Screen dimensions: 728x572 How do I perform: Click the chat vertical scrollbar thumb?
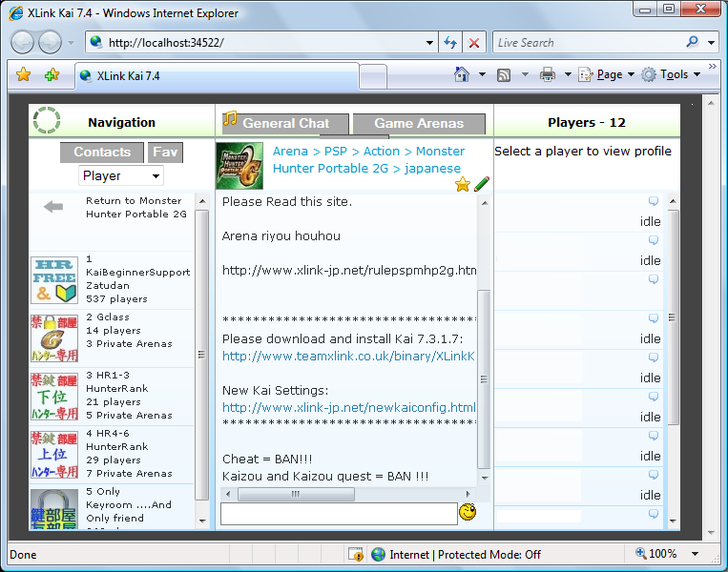(x=484, y=379)
